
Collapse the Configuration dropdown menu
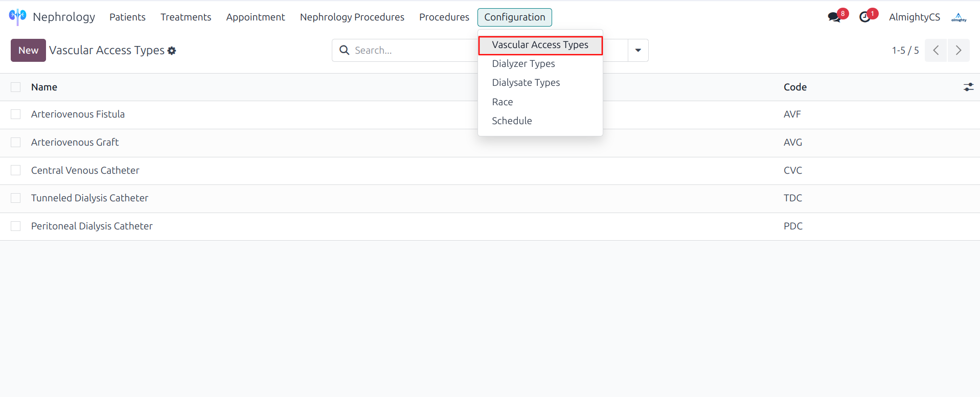pos(514,17)
